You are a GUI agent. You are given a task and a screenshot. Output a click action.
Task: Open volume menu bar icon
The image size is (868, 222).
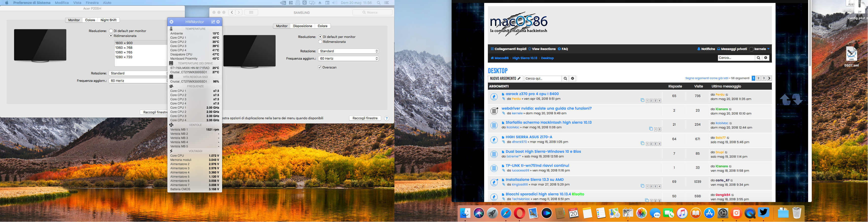click(335, 3)
